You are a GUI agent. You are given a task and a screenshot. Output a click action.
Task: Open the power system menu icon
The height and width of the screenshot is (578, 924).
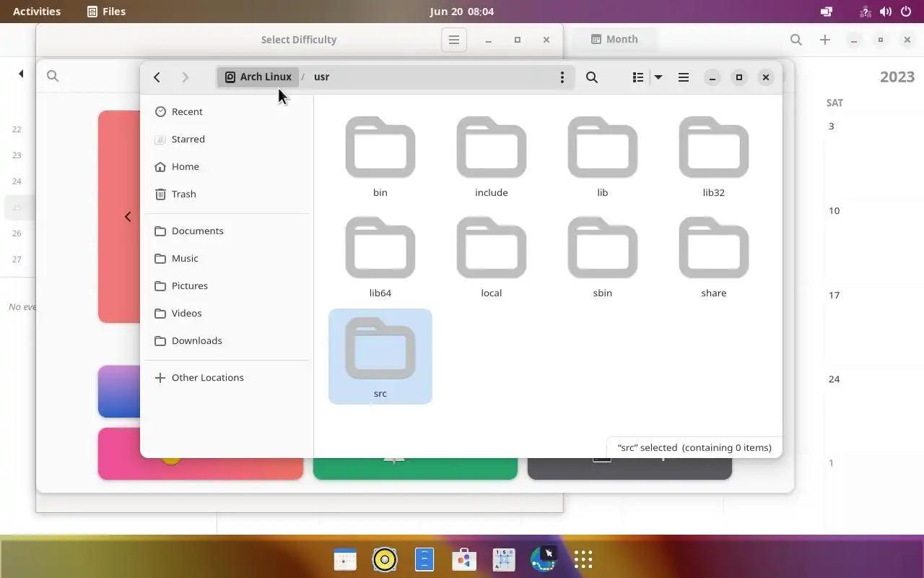[x=907, y=12]
